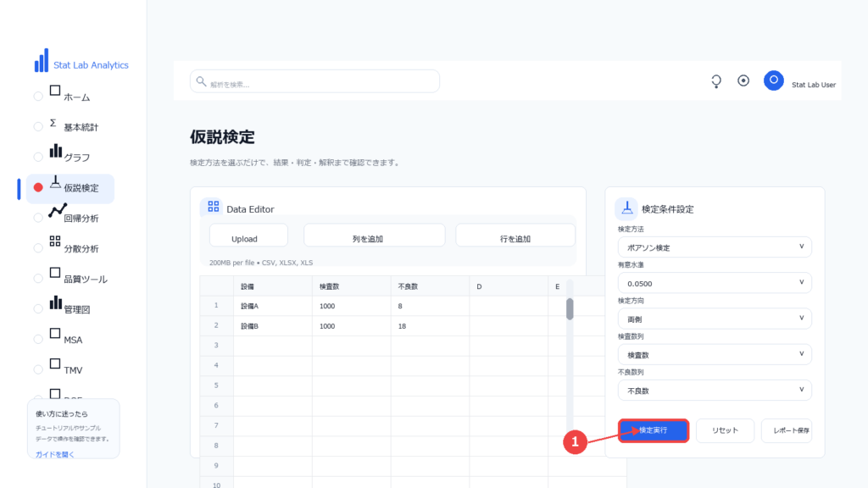Select the 基本統計 radio button
Screen dimensions: 868x488
tap(38, 127)
